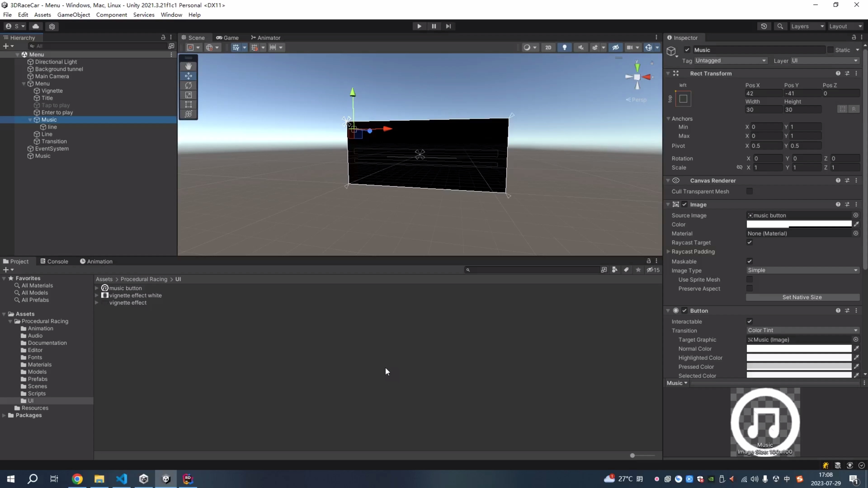Viewport: 868px width, 488px height.
Task: Uncheck Interactable on the Button component
Action: pos(749,321)
